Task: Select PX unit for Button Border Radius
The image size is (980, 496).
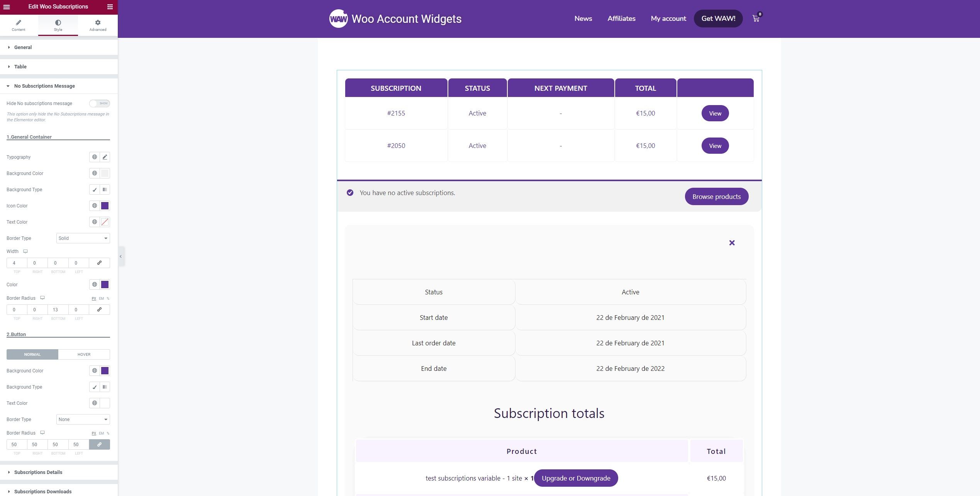Action: [x=94, y=433]
